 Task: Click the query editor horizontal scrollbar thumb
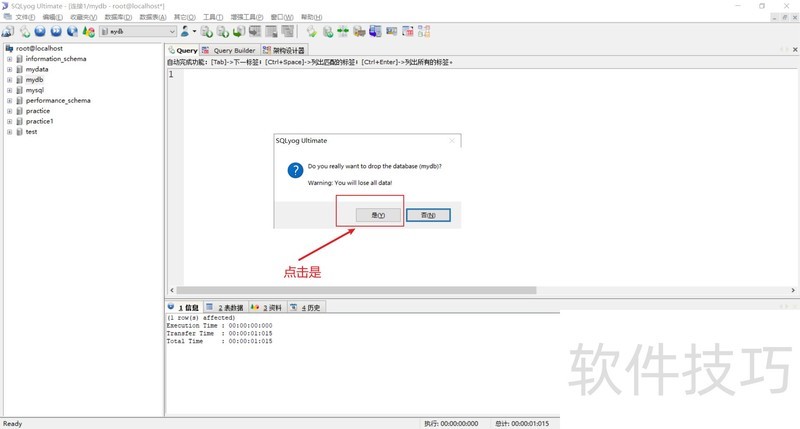click(x=356, y=290)
